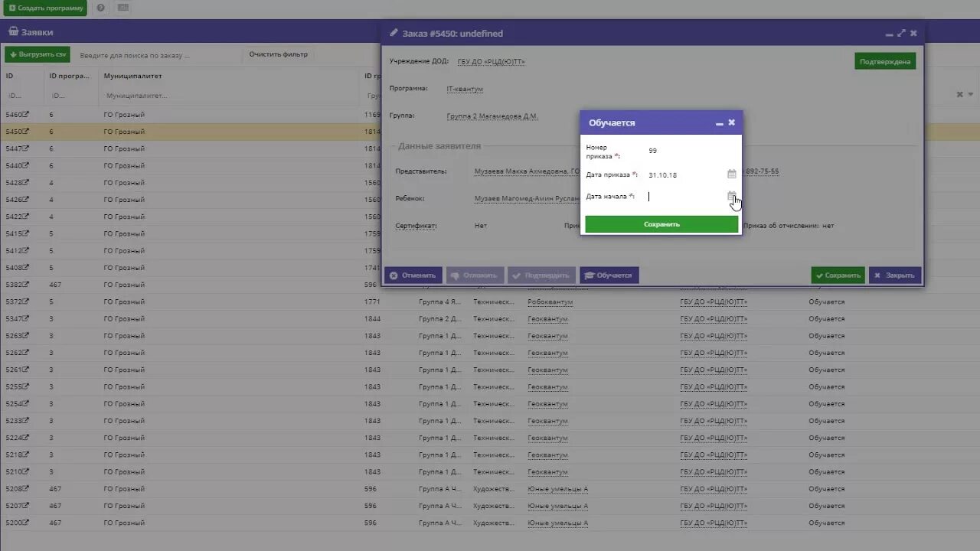Close the Обучается dialog
Viewport: 980px width, 551px height.
(x=732, y=122)
